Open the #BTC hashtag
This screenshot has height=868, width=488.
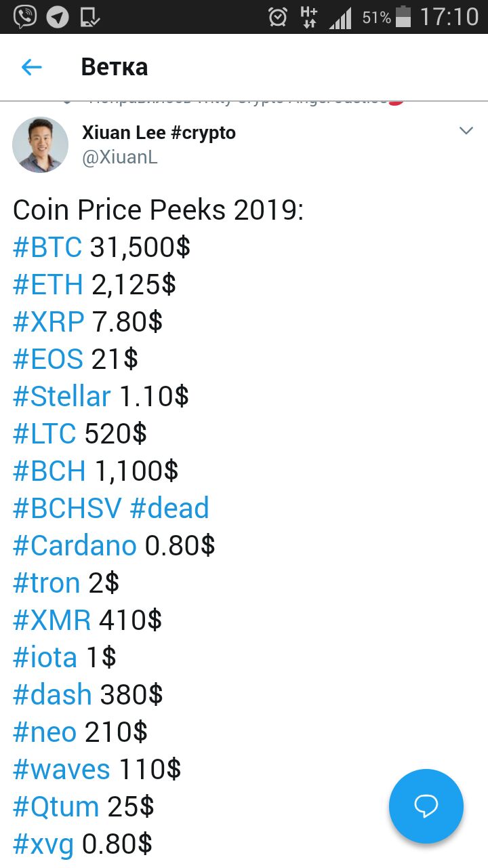tap(47, 248)
